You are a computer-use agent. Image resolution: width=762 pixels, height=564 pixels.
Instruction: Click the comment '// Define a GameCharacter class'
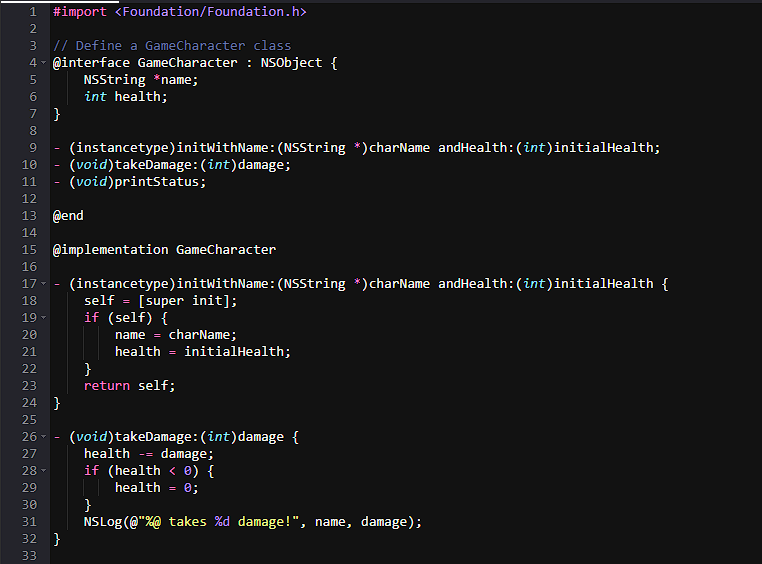(x=172, y=46)
